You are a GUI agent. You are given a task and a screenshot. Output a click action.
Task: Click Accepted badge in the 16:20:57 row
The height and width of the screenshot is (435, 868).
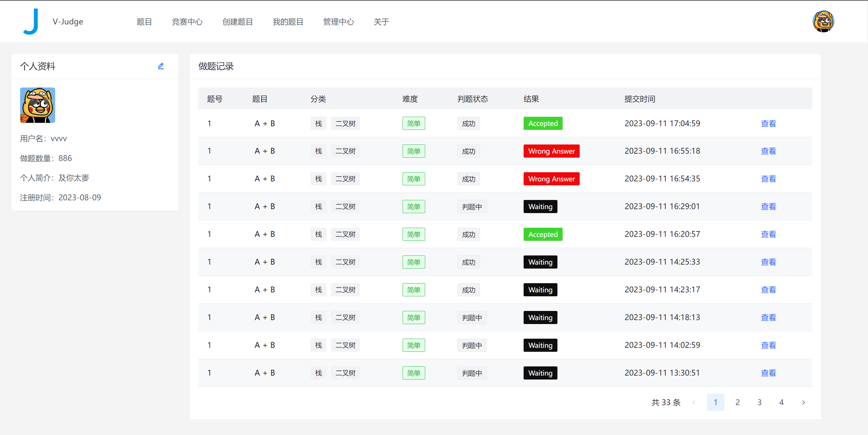click(x=543, y=234)
